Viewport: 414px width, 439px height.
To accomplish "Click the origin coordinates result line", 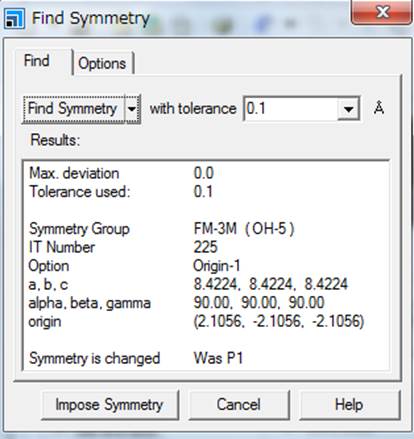I will pos(196,322).
